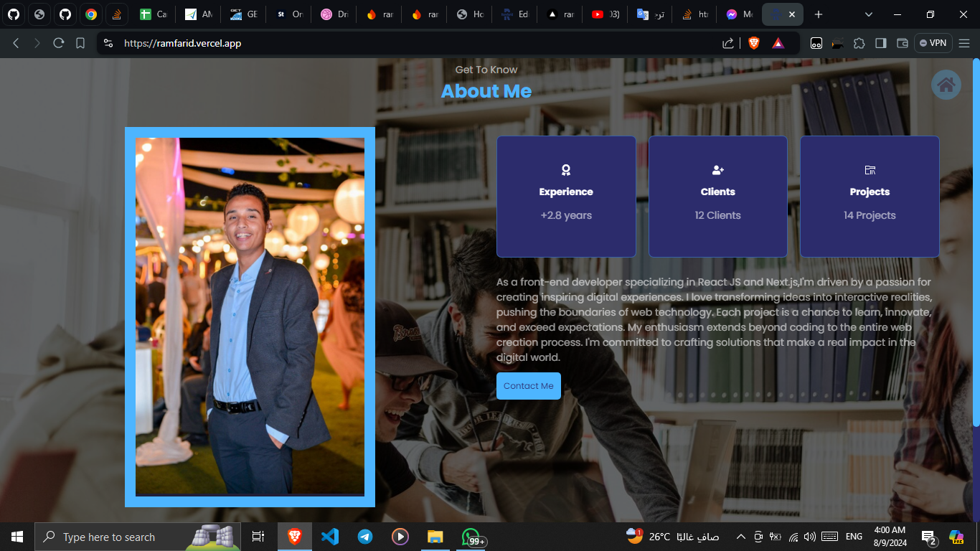Reload the current page

coord(59,43)
